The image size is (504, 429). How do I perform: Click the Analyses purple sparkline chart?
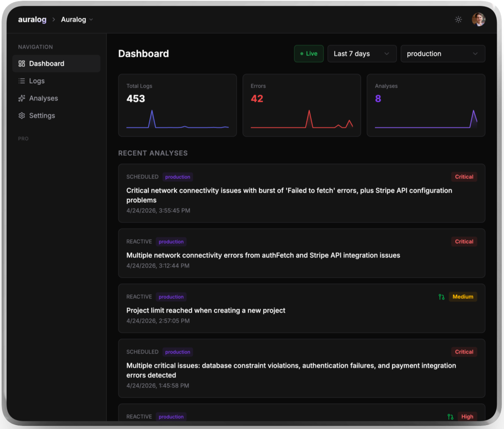426,119
